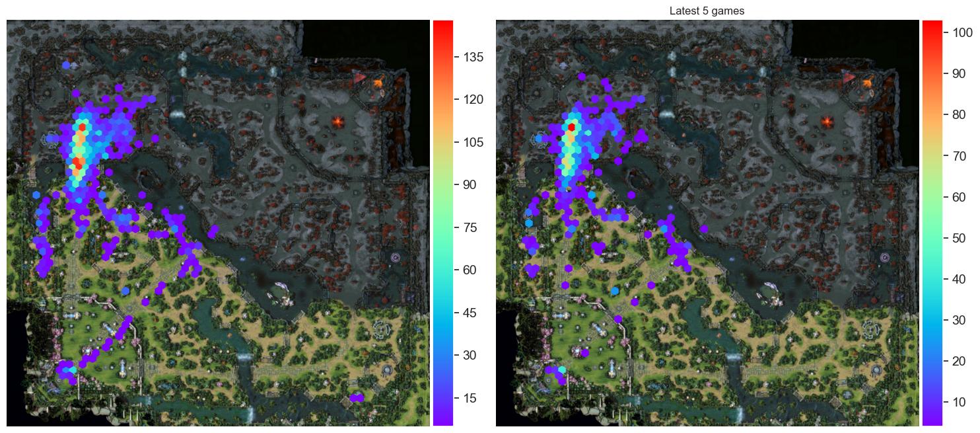Image resolution: width=980 pixels, height=433 pixels.
Task: Click the purple ring rune icon on left map
Action: click(396, 256)
